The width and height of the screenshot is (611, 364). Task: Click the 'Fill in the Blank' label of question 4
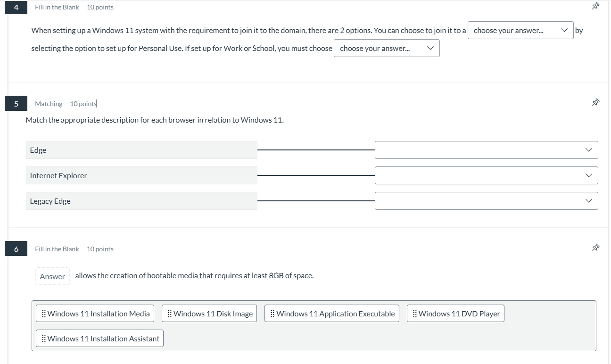(x=57, y=7)
